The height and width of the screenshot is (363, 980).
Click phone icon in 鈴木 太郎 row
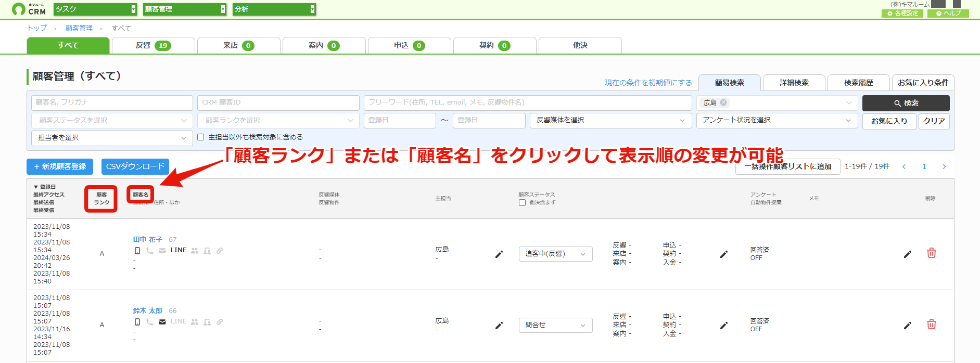pos(150,322)
